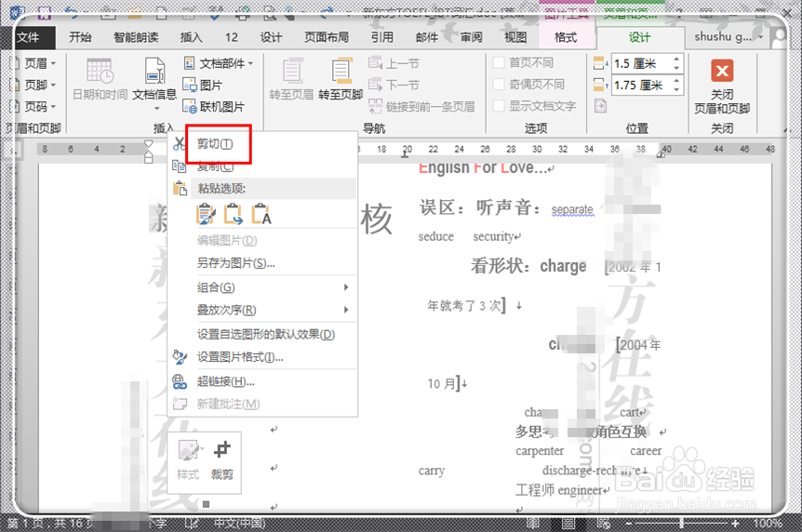
Task: Switch to the Home (开始) tab
Action: (x=80, y=37)
